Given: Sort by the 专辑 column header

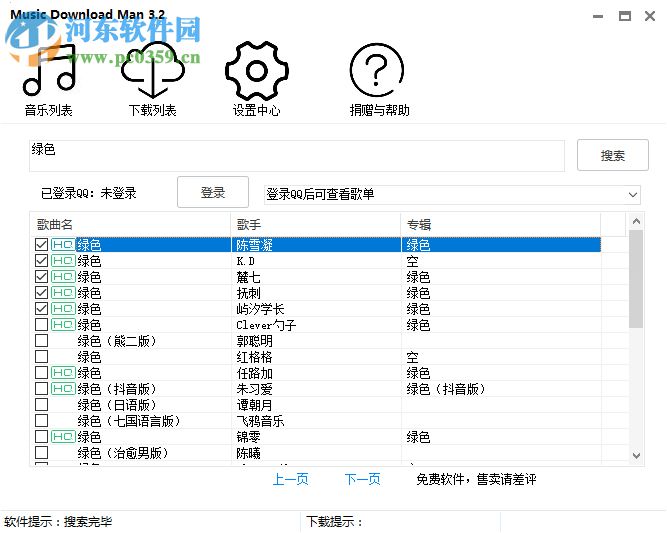Looking at the screenshot, I should pos(501,225).
